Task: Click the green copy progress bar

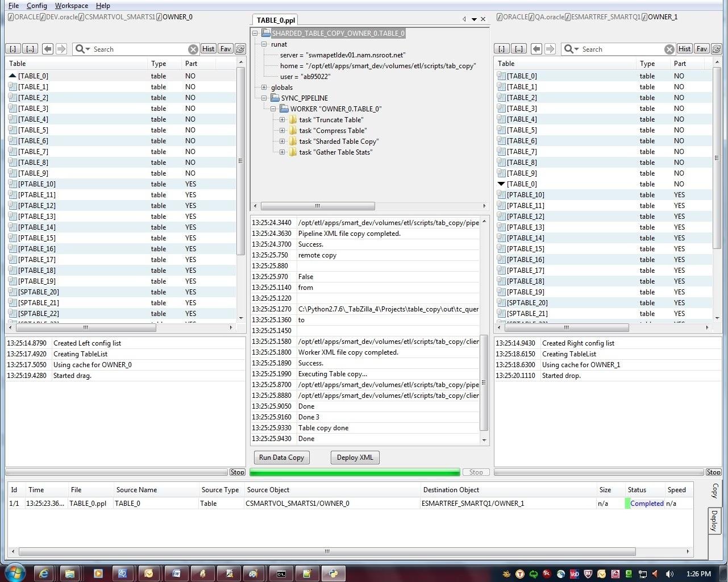Action: [x=355, y=472]
